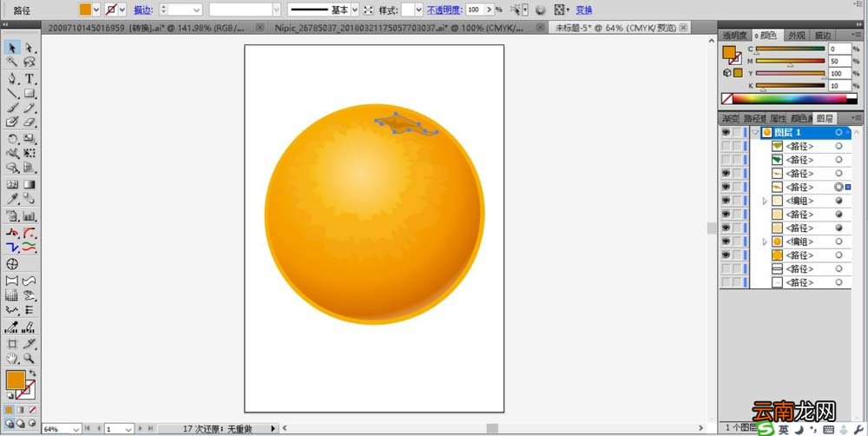868x436 pixels.
Task: Click the M magenta slider in color panel
Action: point(791,61)
